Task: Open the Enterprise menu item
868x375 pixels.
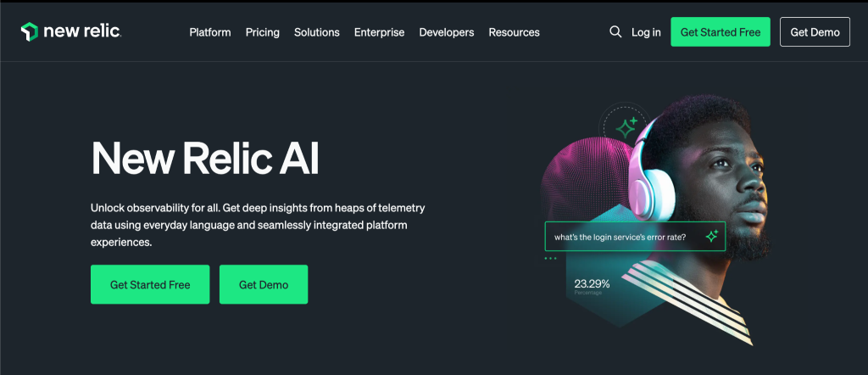Action: coord(379,32)
